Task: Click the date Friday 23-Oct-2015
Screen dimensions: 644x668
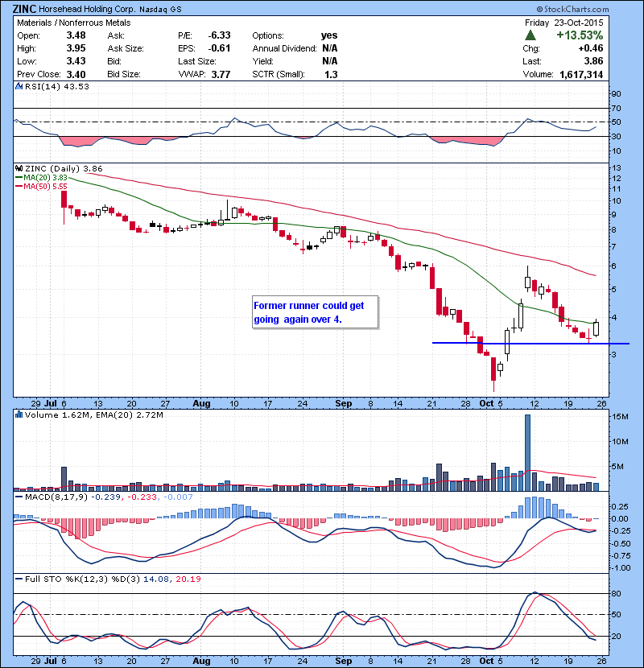Action: click(x=563, y=23)
